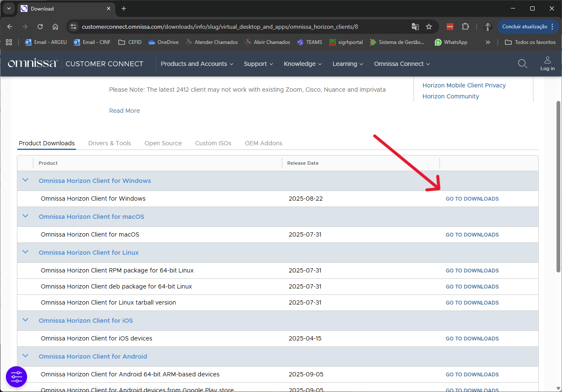Click the Log in user icon

pyautogui.click(x=547, y=63)
